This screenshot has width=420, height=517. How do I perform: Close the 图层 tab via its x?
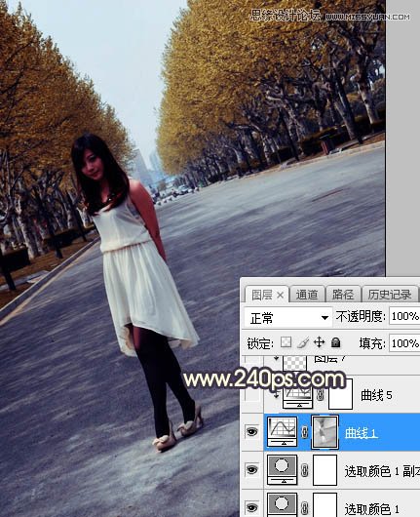click(281, 296)
